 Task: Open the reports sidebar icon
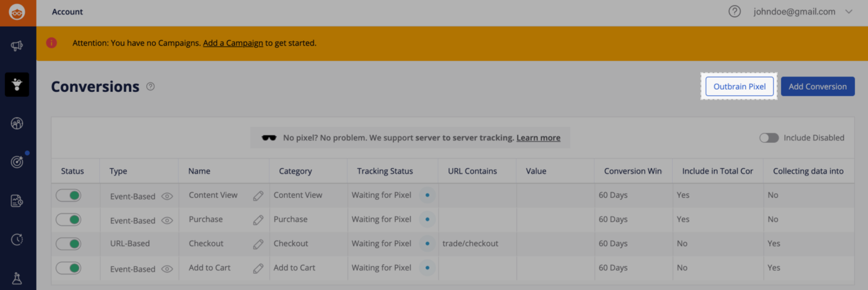pos(17,201)
